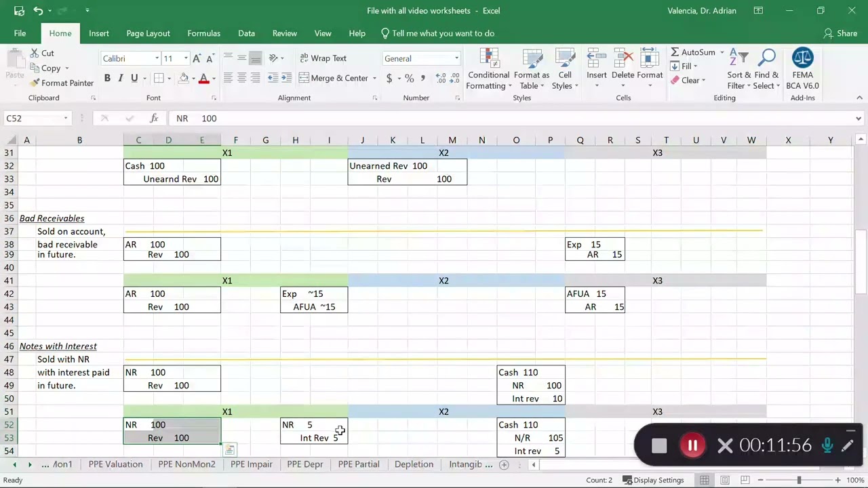Pause the screen recording
The image size is (868, 488).
pyautogui.click(x=692, y=445)
